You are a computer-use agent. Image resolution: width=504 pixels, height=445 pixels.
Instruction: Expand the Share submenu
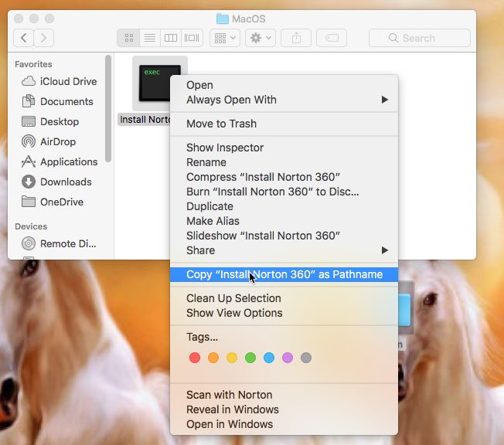[284, 250]
